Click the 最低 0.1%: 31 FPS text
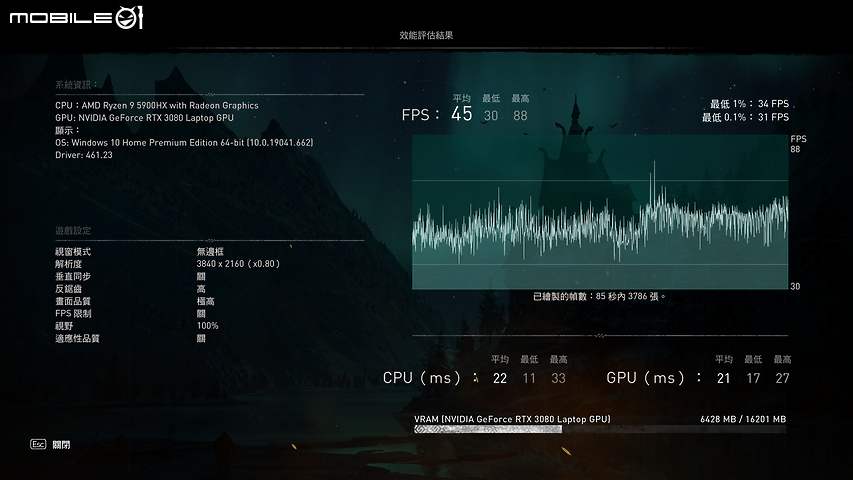 (x=745, y=117)
